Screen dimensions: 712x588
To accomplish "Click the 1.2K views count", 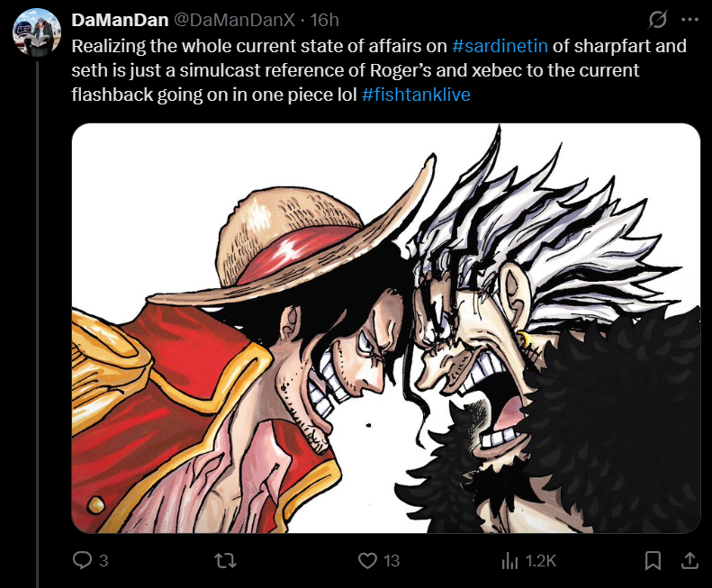I will pos(541,561).
